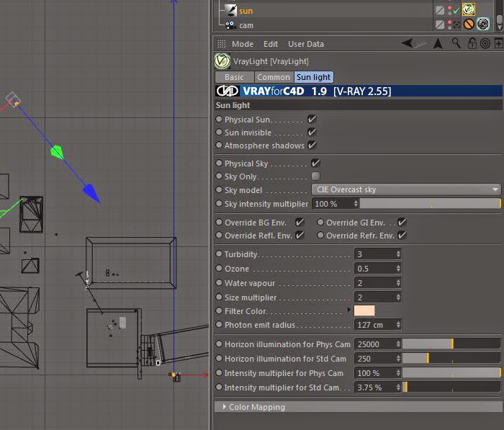504x430 pixels.
Task: Click the Turbidity animation keyframe circle
Action: tap(219, 254)
